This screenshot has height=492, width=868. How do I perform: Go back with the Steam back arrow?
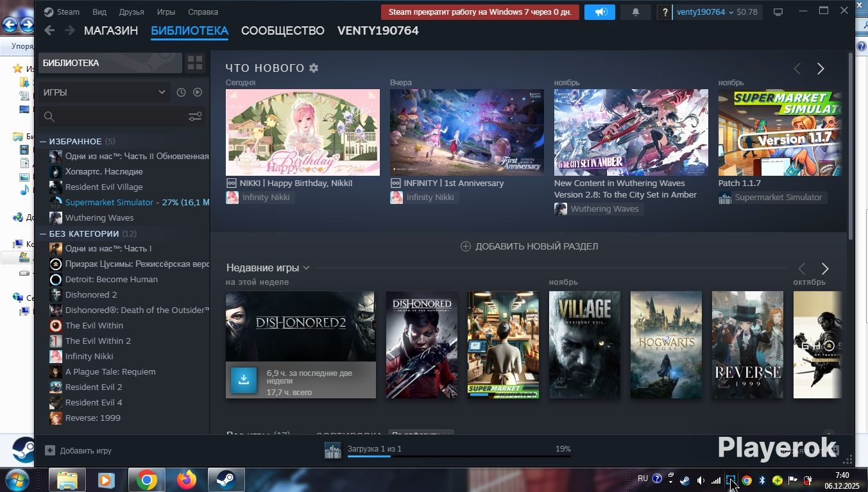(49, 31)
